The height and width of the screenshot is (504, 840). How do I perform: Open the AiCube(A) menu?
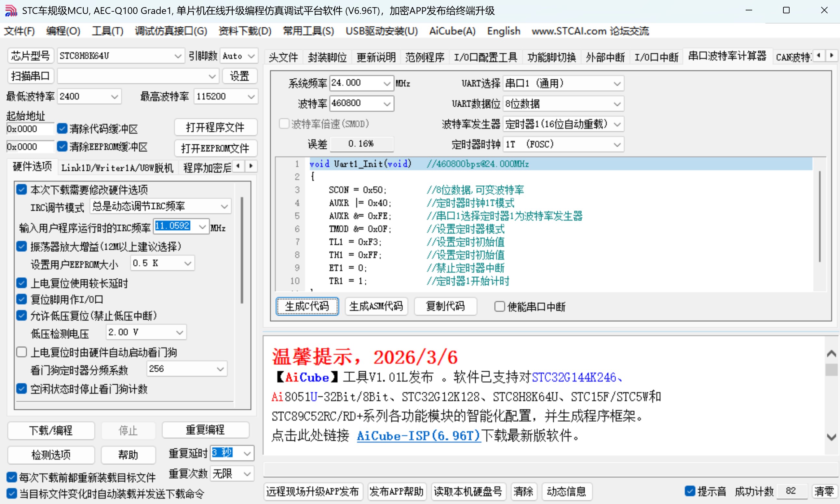452,31
